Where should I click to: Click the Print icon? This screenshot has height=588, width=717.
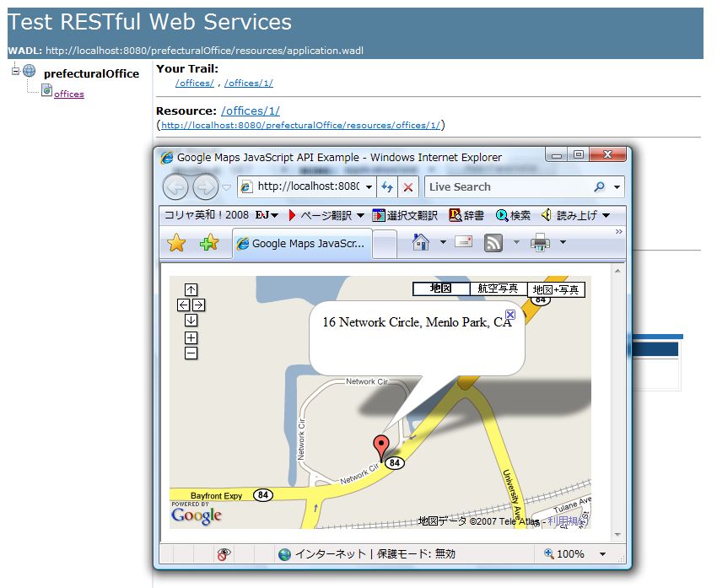tap(540, 243)
